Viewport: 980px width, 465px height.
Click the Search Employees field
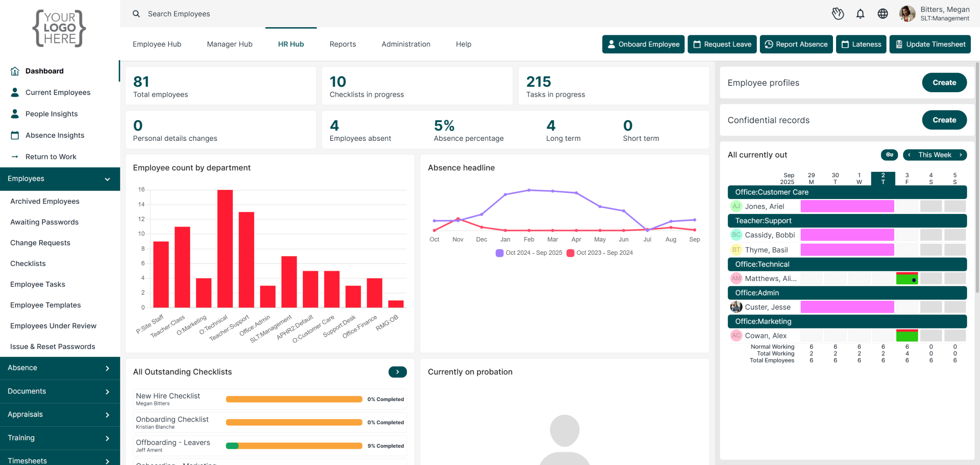179,14
